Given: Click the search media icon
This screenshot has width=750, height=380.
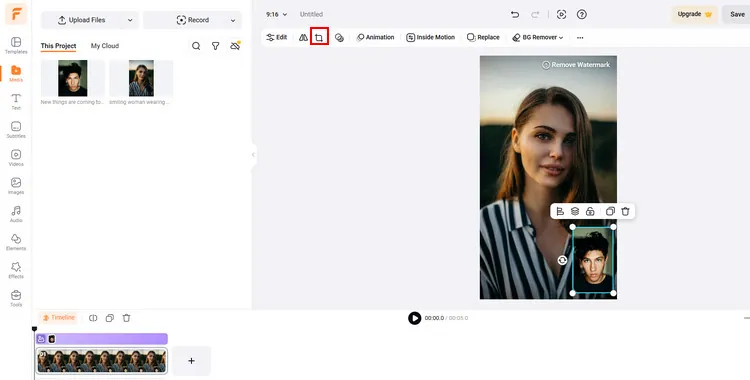Looking at the screenshot, I should [x=196, y=46].
